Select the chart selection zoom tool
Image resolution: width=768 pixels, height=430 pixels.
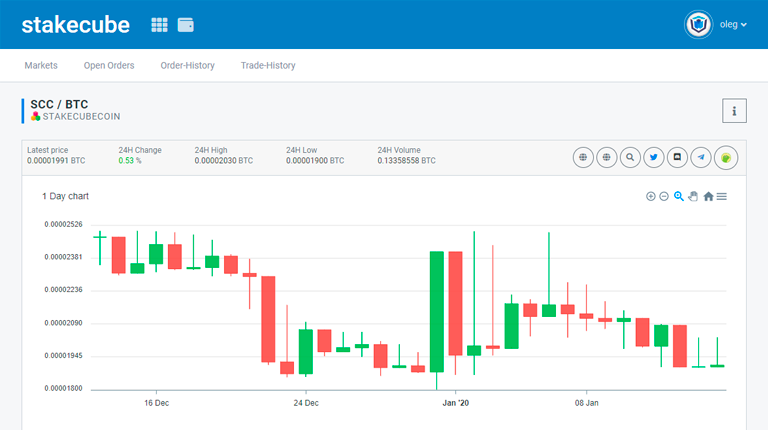click(678, 196)
